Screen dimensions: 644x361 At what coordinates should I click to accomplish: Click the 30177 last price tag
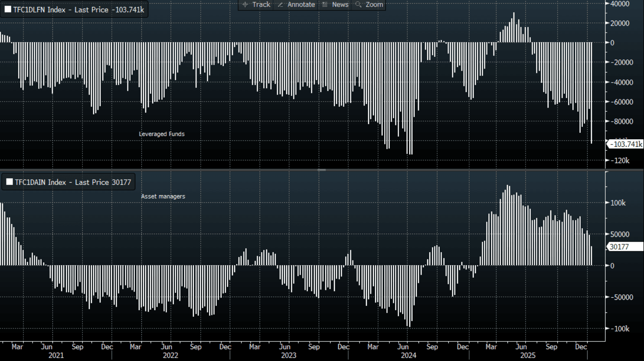point(619,246)
